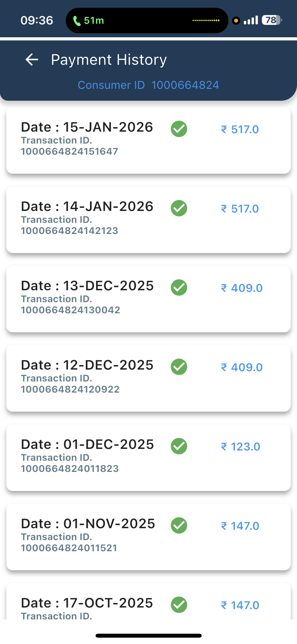
Task: Select the ₹ 409.0 amount dated 13-DEC-2025
Action: point(242,288)
